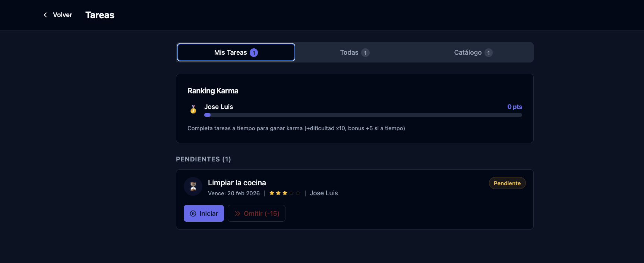Click the double-chevron skip icon in Omitir

point(237,214)
